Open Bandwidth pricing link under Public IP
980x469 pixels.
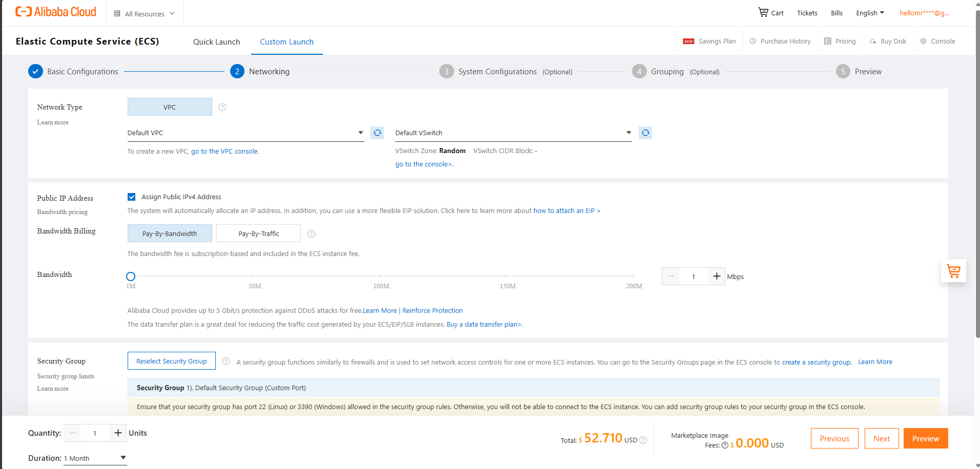tap(62, 212)
